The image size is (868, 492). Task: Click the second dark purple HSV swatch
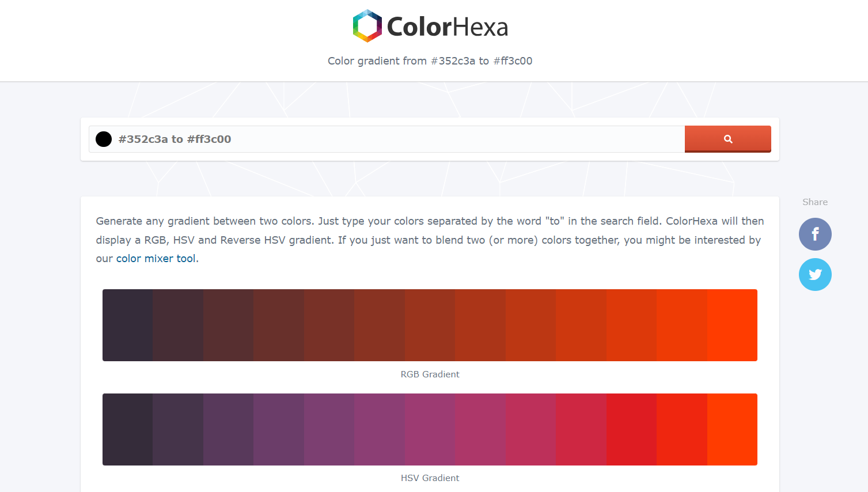click(179, 429)
